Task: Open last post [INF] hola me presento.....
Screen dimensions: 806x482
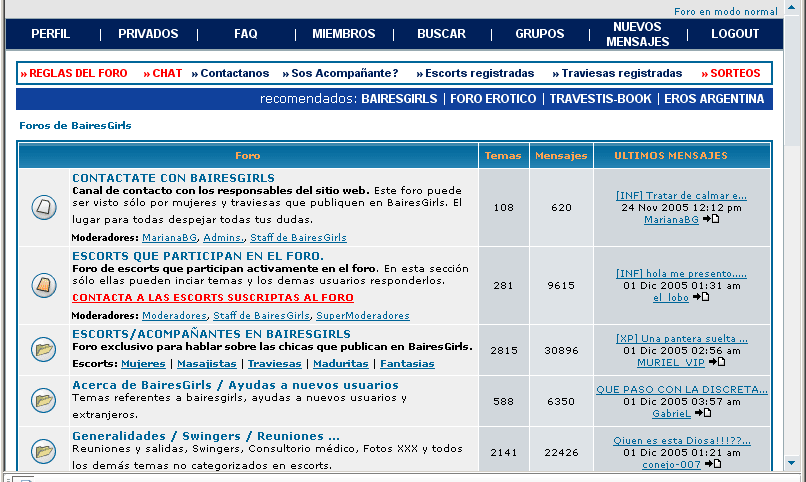Action: (681, 273)
